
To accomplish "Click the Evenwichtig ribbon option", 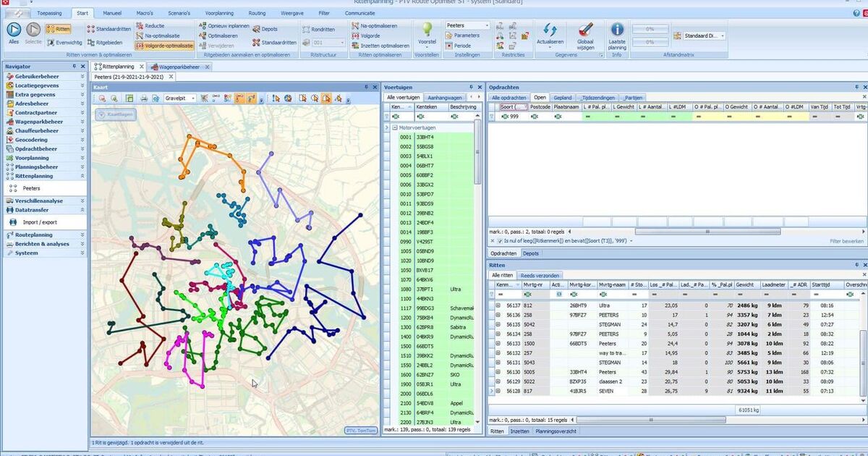I will click(64, 43).
